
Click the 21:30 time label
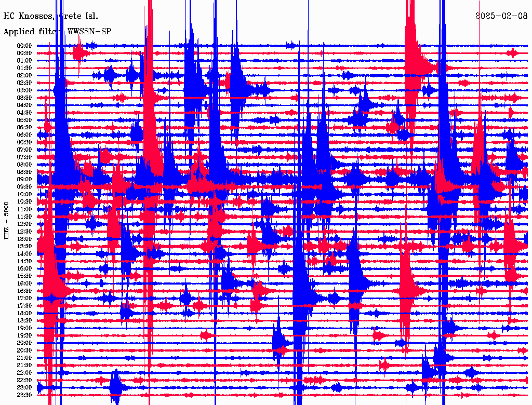pos(24,366)
